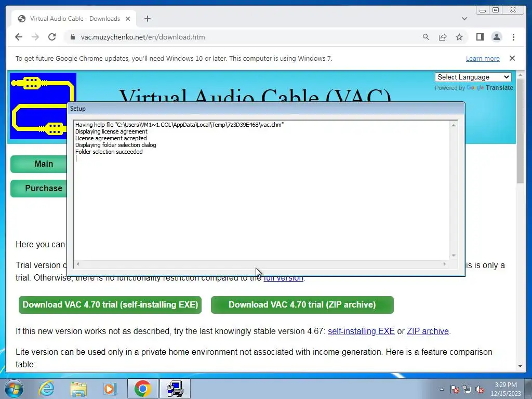Image resolution: width=532 pixels, height=399 pixels.
Task: Click Setup log vertical scroll up arrow
Action: [454, 125]
